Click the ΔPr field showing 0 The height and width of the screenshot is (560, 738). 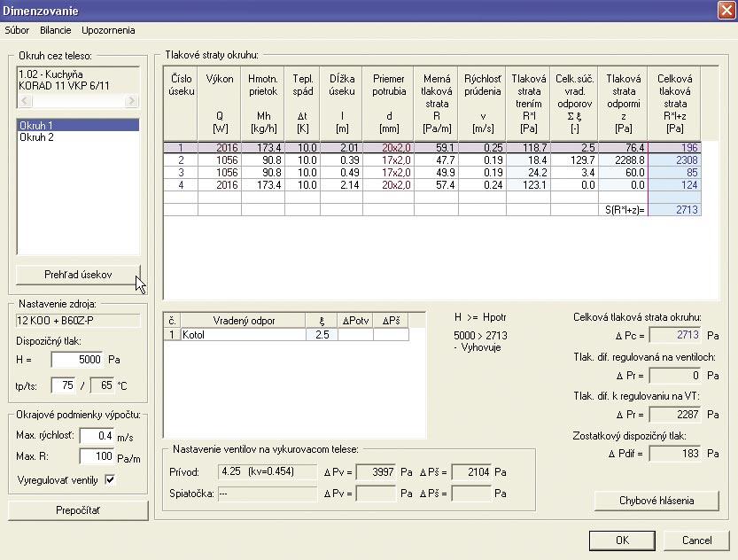click(x=675, y=376)
